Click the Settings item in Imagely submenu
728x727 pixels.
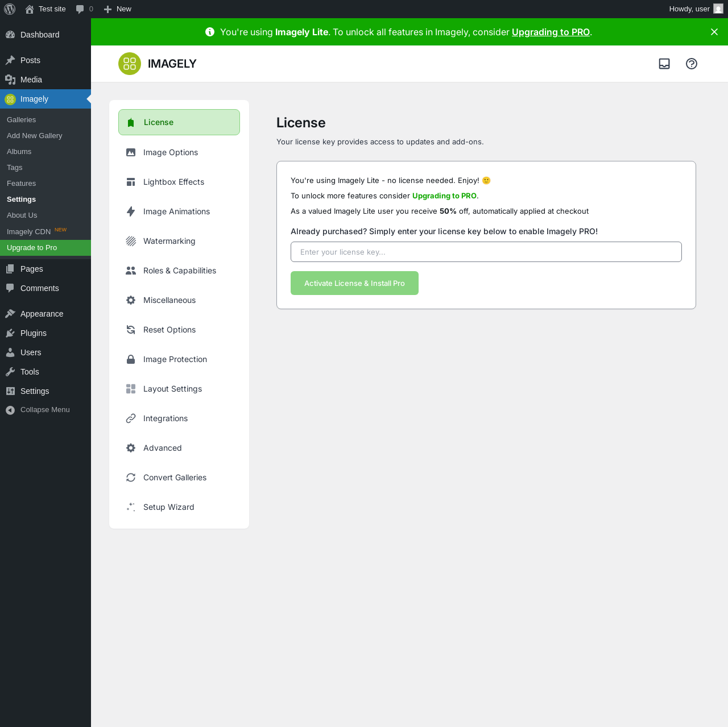[x=45, y=200]
